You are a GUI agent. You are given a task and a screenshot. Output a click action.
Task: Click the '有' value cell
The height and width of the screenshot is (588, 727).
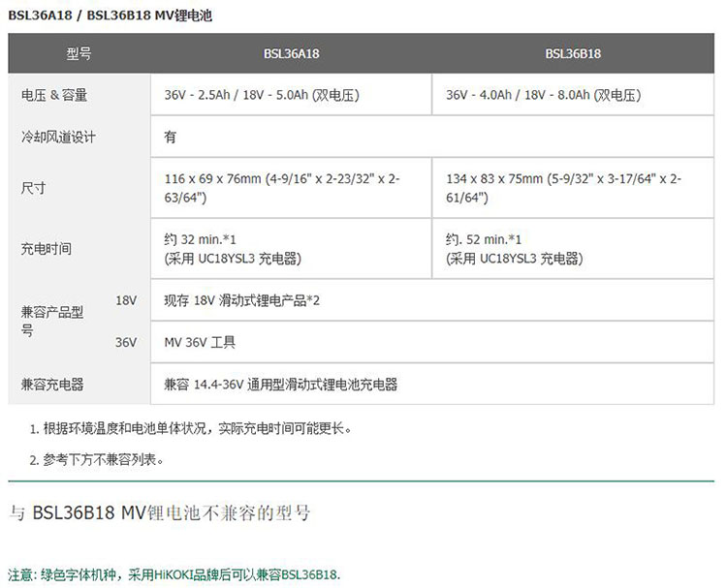pyautogui.click(x=432, y=137)
